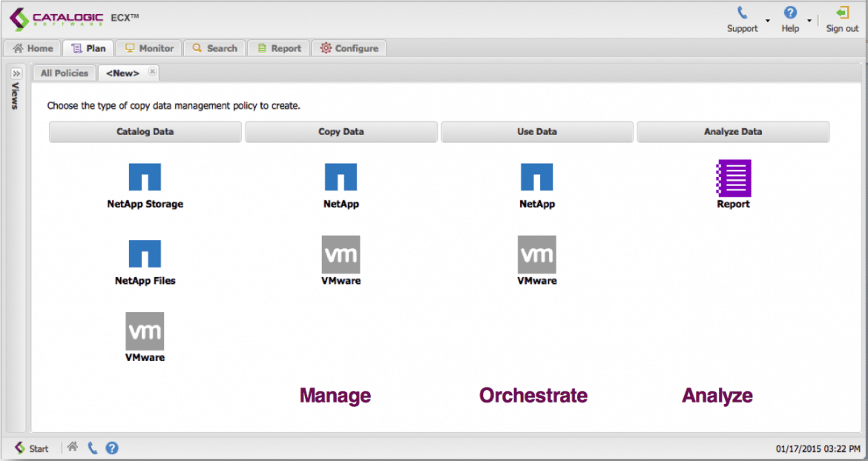Click the Sign out icon

(842, 13)
